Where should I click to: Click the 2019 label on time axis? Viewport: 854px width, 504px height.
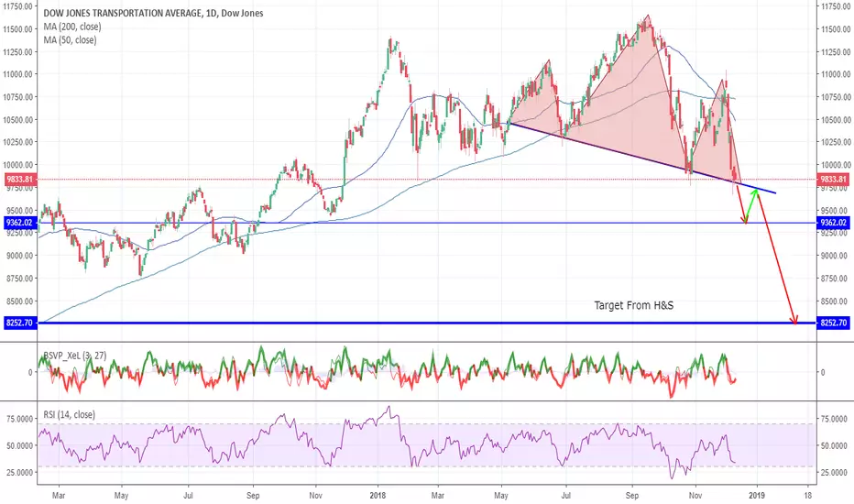pyautogui.click(x=757, y=495)
